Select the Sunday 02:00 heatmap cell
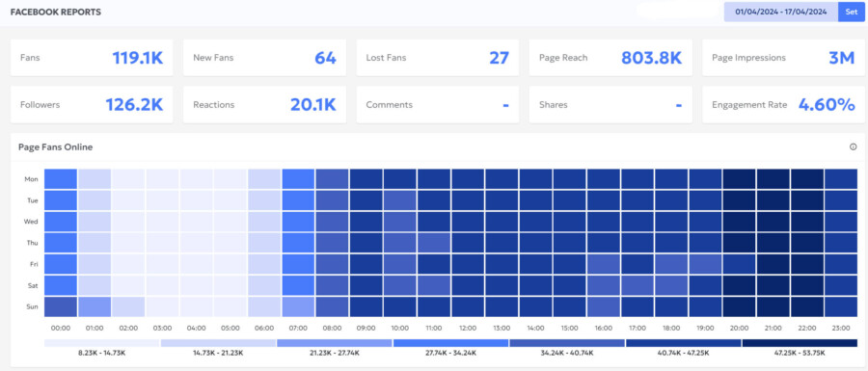The width and height of the screenshot is (868, 371). [x=128, y=306]
